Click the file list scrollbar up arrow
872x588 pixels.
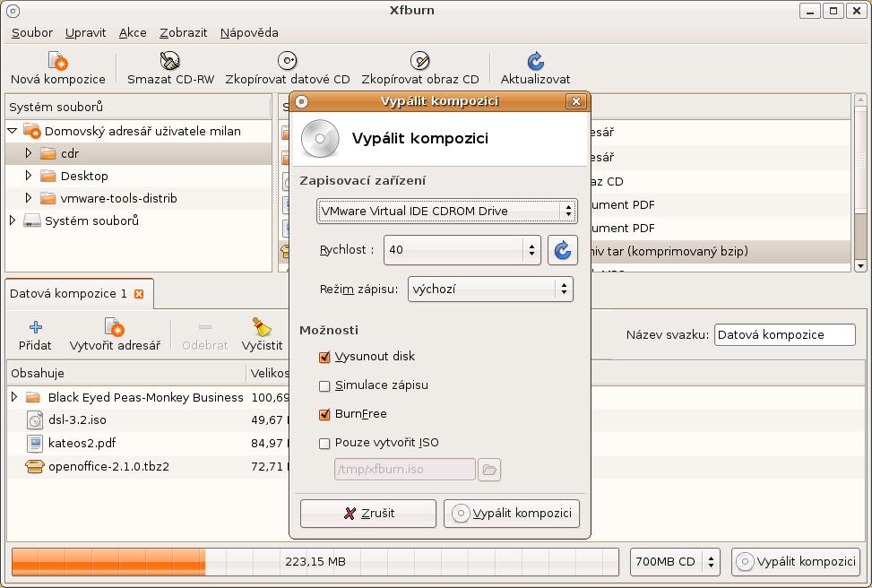coord(860,100)
